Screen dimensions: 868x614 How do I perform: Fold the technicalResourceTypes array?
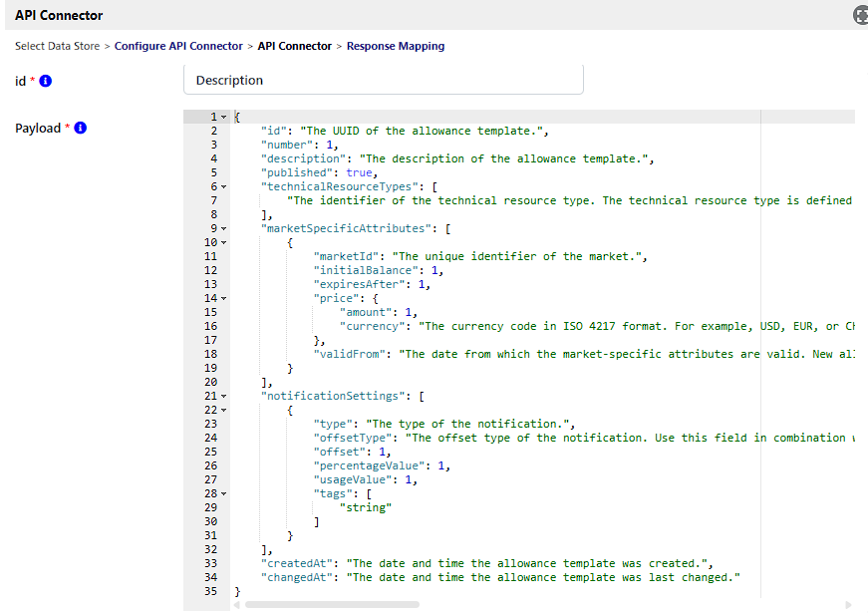(x=224, y=187)
